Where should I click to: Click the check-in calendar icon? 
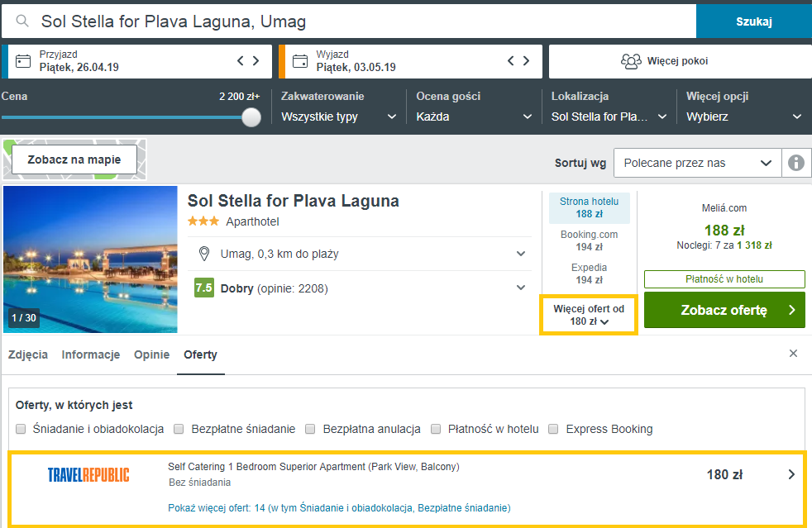(x=23, y=61)
